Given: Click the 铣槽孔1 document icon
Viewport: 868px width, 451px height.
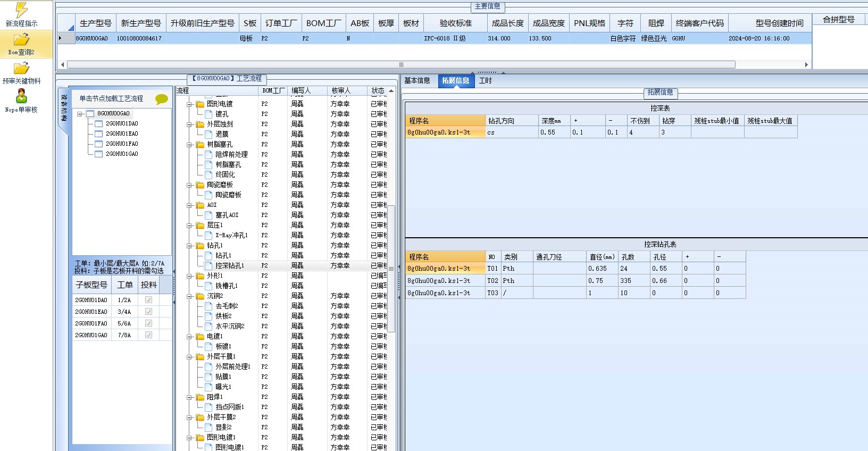Looking at the screenshot, I should pyautogui.click(x=209, y=286).
